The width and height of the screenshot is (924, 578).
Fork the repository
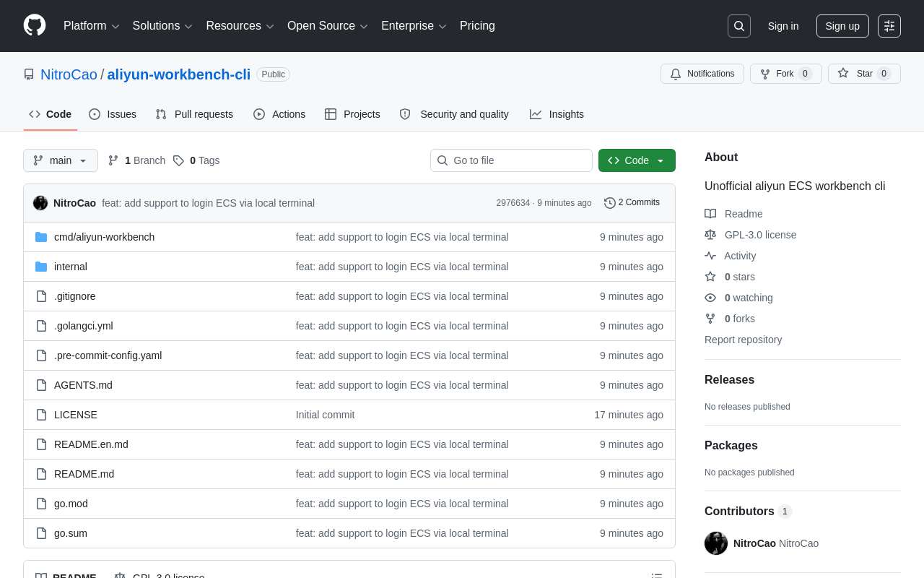pos(785,74)
